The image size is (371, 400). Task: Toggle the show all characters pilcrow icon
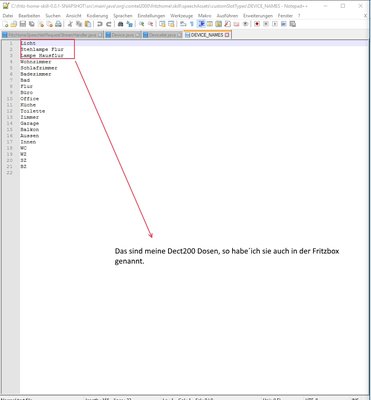pyautogui.click(x=192, y=24)
